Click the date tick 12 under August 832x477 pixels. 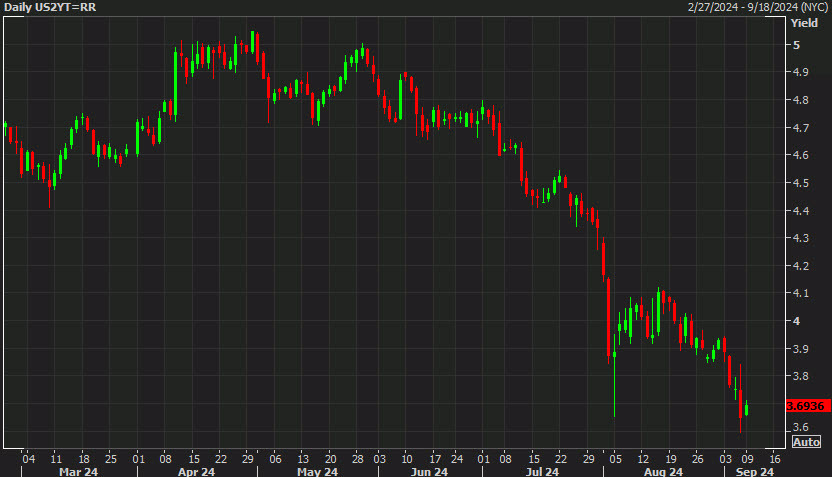click(643, 459)
